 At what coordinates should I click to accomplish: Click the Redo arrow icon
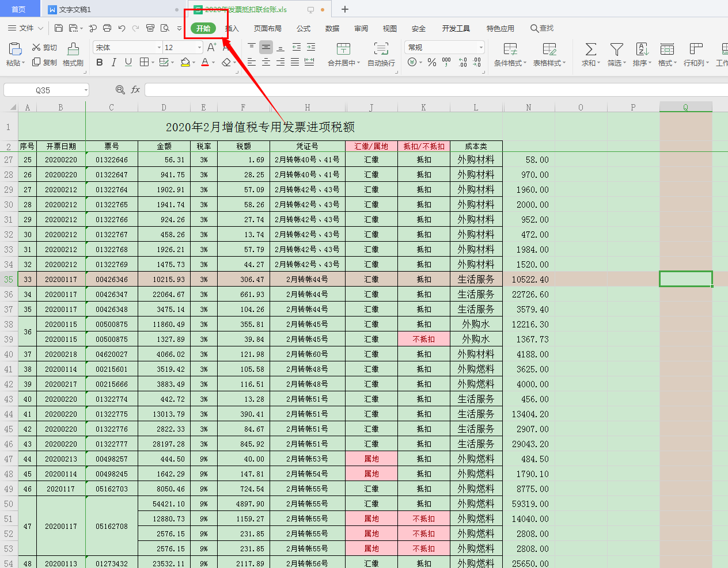tap(135, 28)
